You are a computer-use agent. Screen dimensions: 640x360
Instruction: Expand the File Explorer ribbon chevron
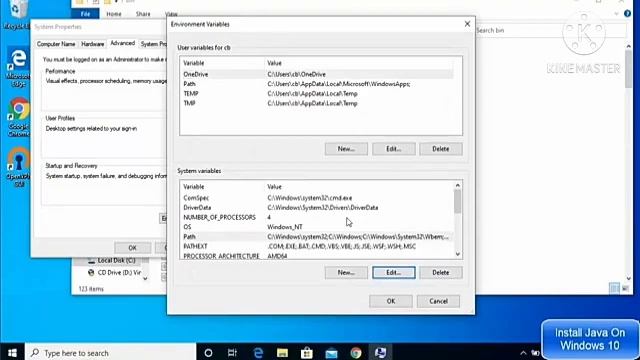[x=616, y=14]
